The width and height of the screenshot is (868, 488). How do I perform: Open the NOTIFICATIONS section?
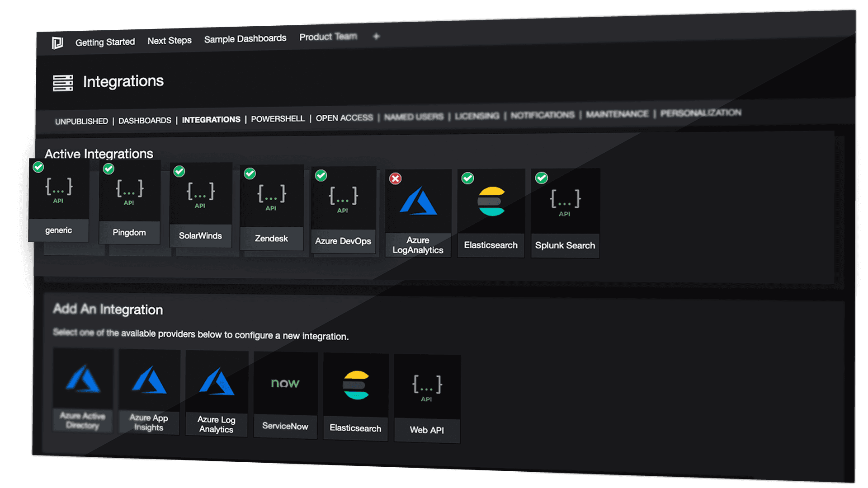542,115
